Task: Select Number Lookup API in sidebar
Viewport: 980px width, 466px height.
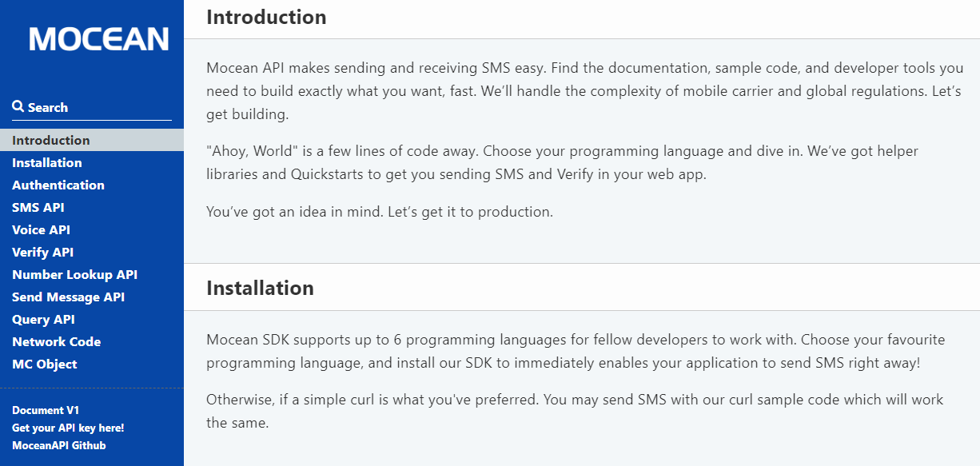Action: (x=74, y=274)
